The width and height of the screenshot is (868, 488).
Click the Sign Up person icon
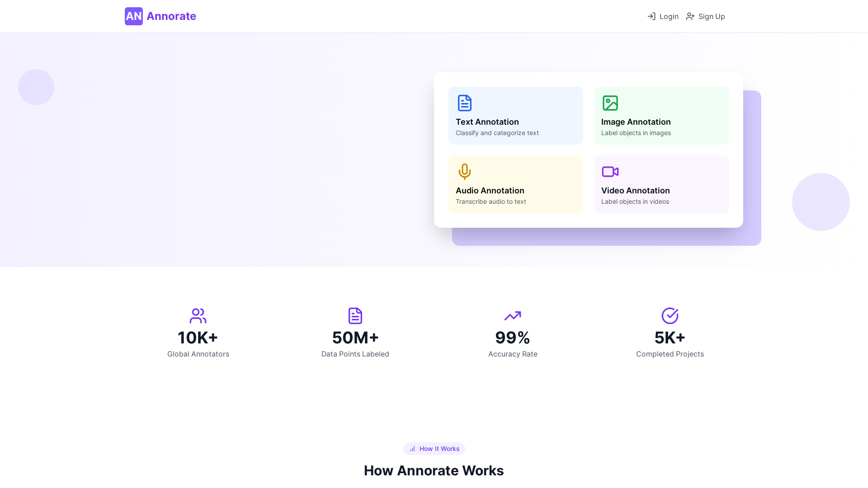(x=690, y=16)
